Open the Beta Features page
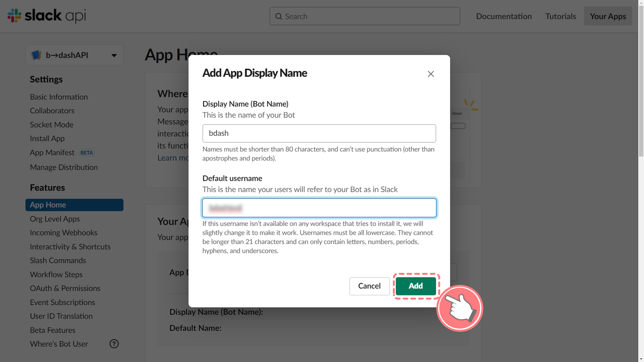Image resolution: width=644 pixels, height=362 pixels. point(52,330)
